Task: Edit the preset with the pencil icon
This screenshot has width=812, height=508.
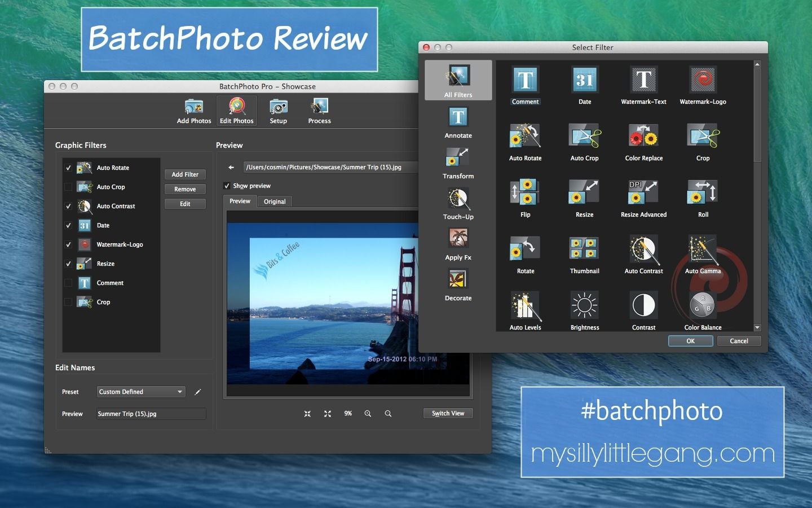Action: pos(197,392)
